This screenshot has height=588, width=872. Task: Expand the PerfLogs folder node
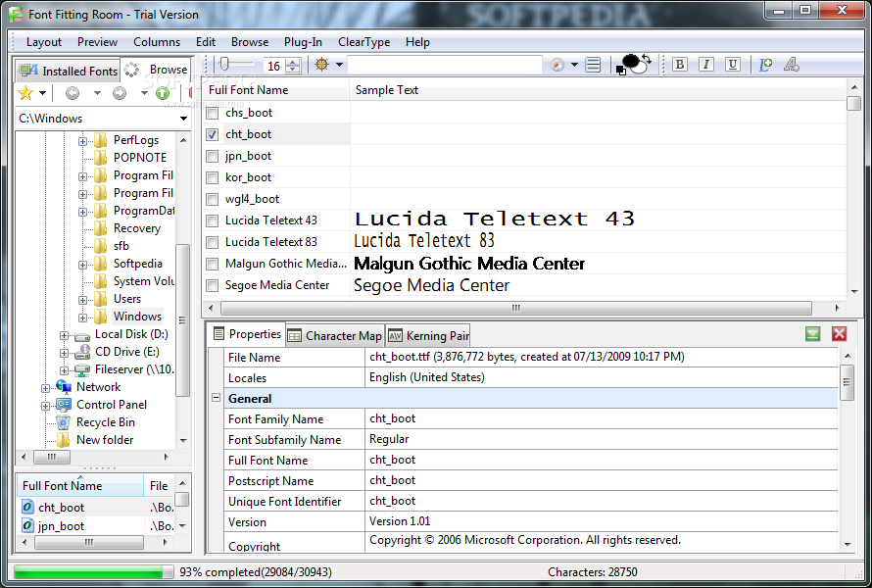82,141
